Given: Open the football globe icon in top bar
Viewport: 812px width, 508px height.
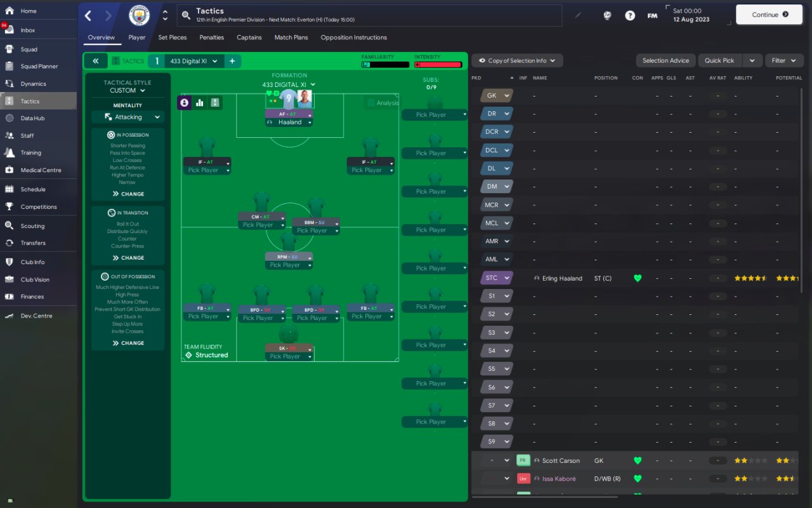Looking at the screenshot, I should 607,15.
